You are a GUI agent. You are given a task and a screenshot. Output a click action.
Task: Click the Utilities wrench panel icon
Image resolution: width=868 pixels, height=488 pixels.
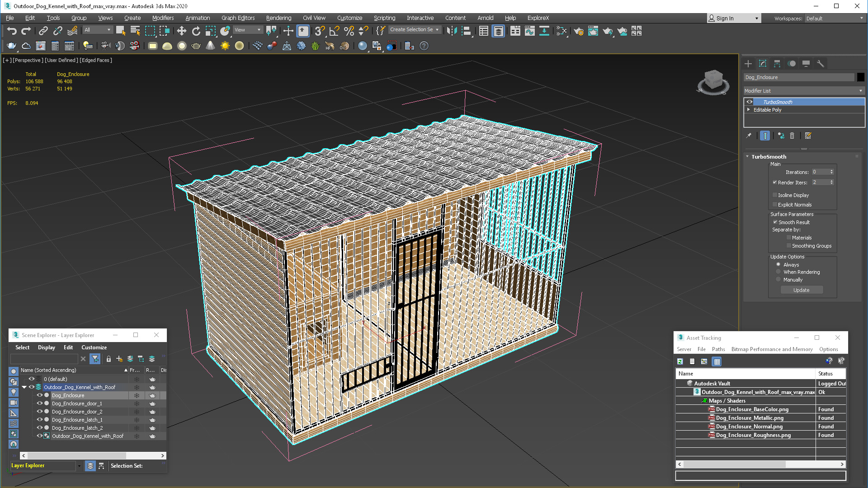click(820, 64)
